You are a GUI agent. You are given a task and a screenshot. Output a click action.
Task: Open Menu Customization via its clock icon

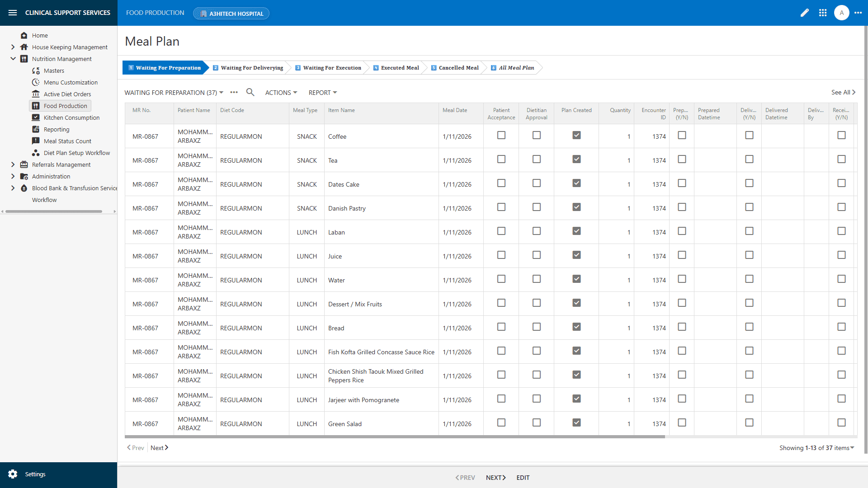36,82
